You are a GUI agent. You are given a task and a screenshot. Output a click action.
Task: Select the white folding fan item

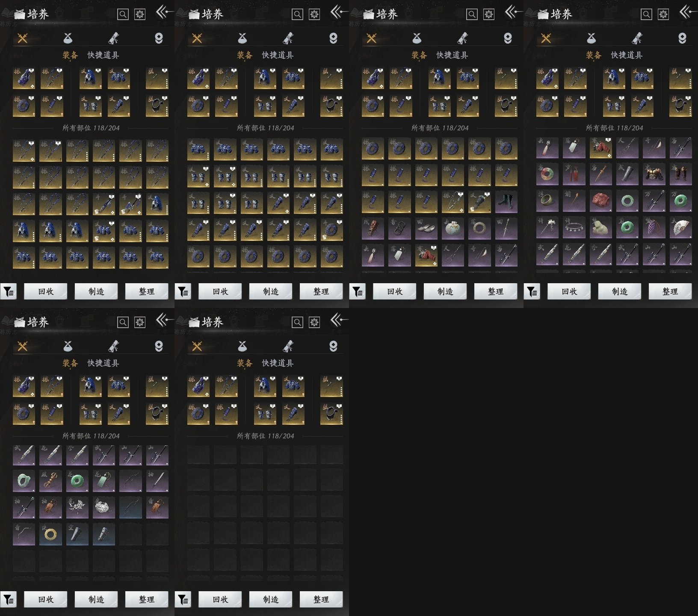tap(680, 228)
